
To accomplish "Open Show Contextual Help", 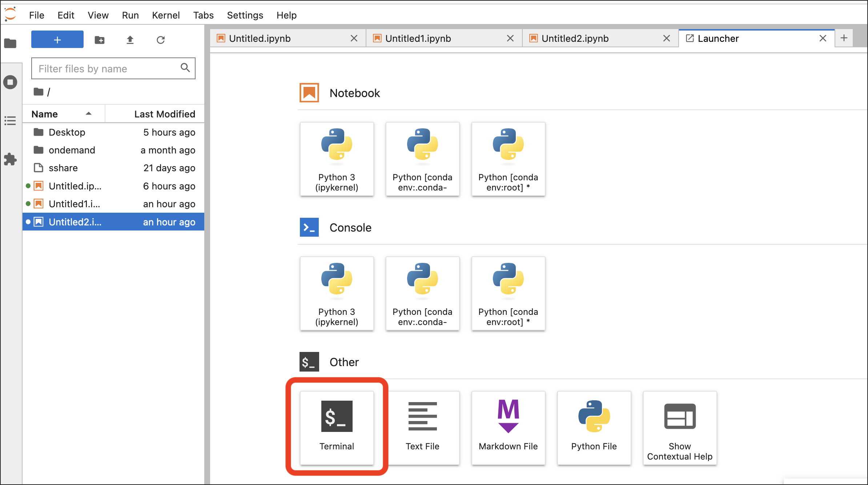I will [x=679, y=427].
